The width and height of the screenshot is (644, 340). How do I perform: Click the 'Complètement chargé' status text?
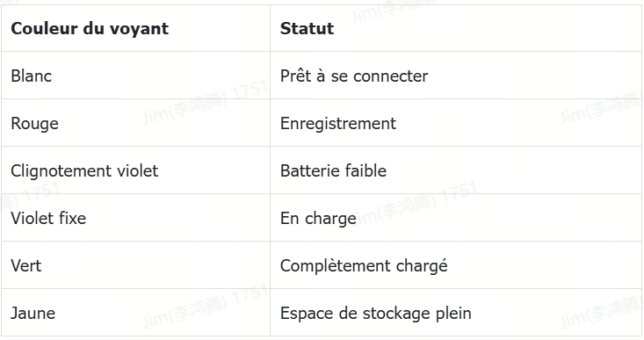[364, 266]
